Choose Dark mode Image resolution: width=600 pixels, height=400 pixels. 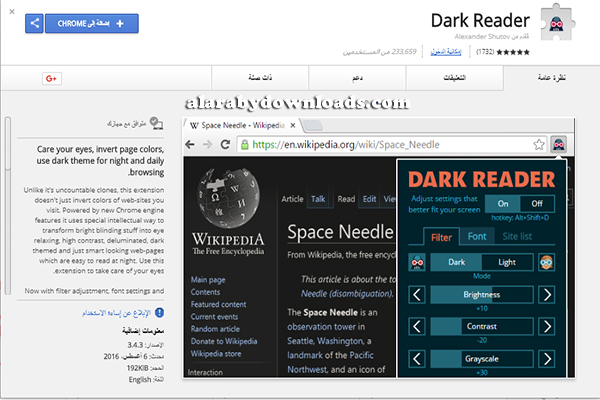pos(456,262)
